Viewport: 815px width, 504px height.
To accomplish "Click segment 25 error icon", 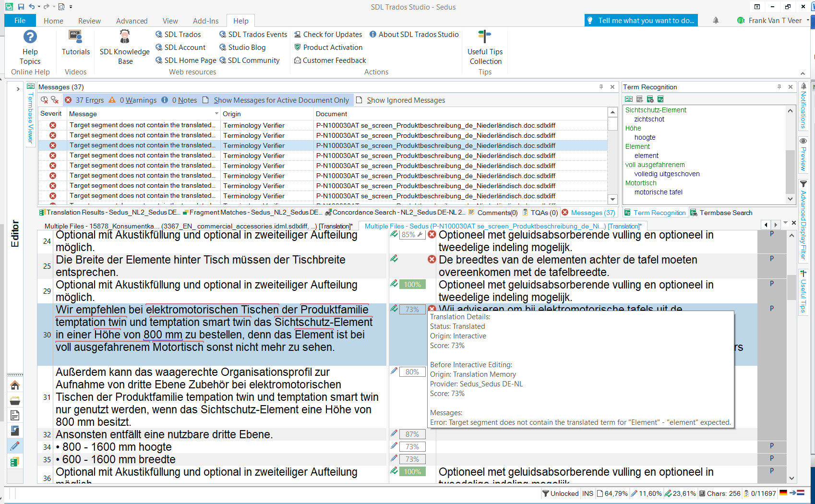I will click(x=432, y=259).
